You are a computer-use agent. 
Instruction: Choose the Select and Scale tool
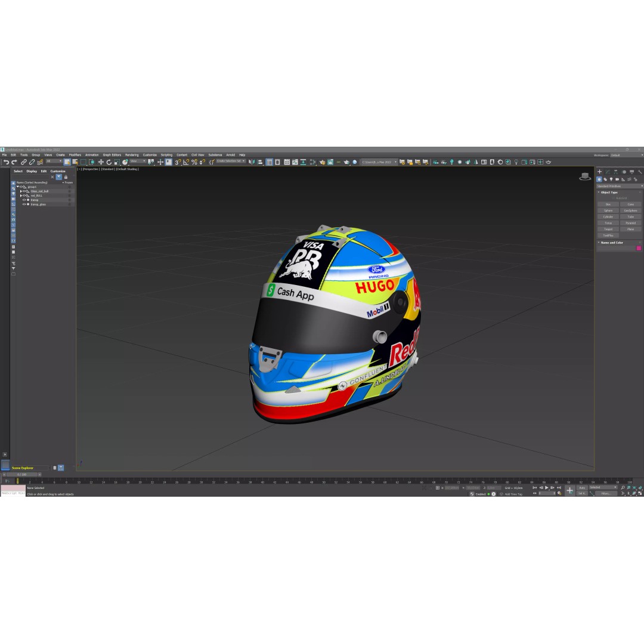click(117, 162)
